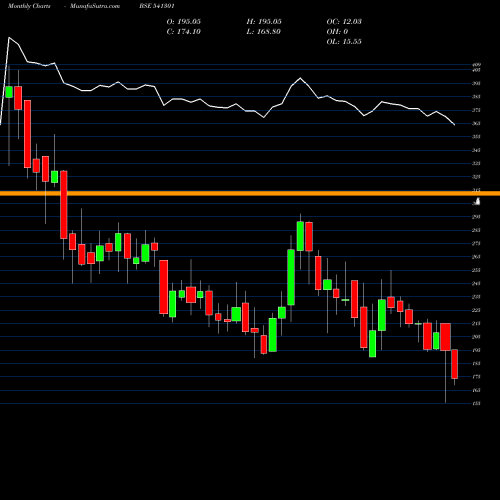Select the first green candle at chart's left end
This screenshot has width=500, height=500.
point(9,92)
